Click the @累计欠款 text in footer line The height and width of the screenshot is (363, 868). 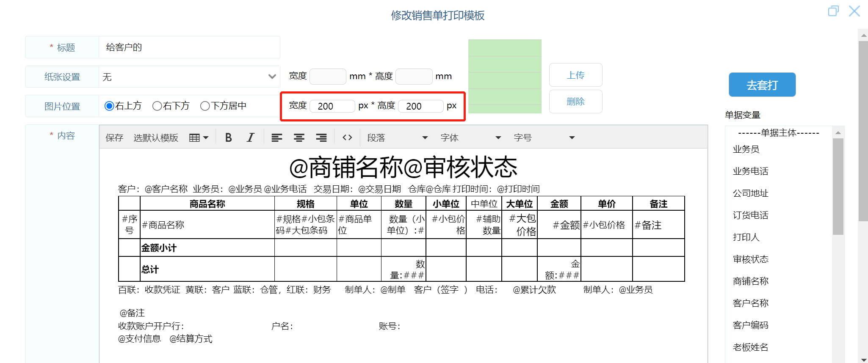[x=534, y=289]
